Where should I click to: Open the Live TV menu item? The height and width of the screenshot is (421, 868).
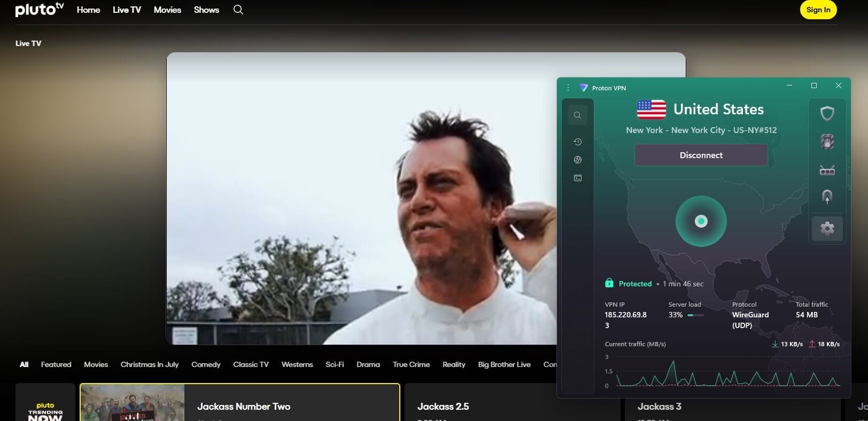127,10
